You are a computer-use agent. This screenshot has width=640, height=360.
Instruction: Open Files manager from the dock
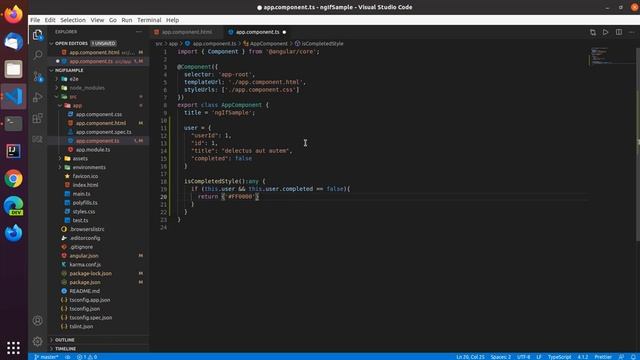(x=13, y=69)
